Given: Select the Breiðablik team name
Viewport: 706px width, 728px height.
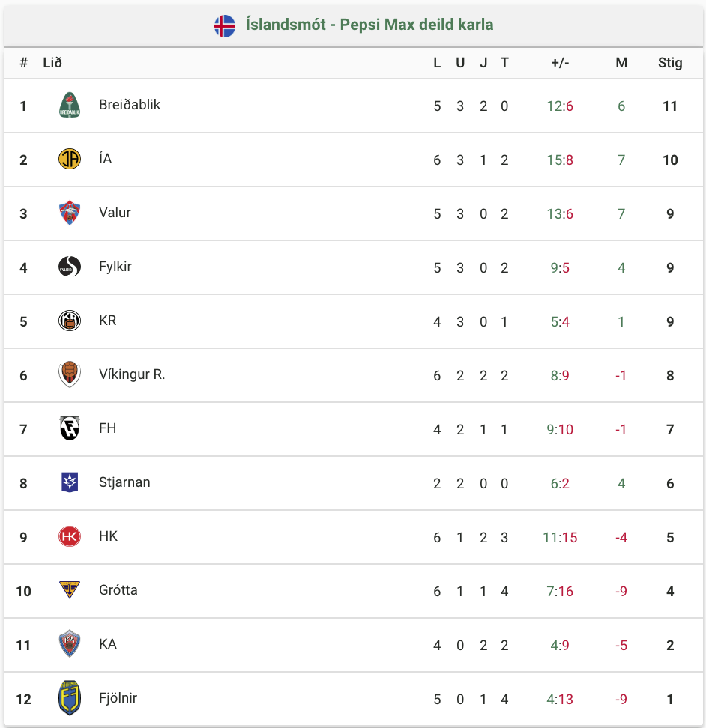Looking at the screenshot, I should point(130,104).
